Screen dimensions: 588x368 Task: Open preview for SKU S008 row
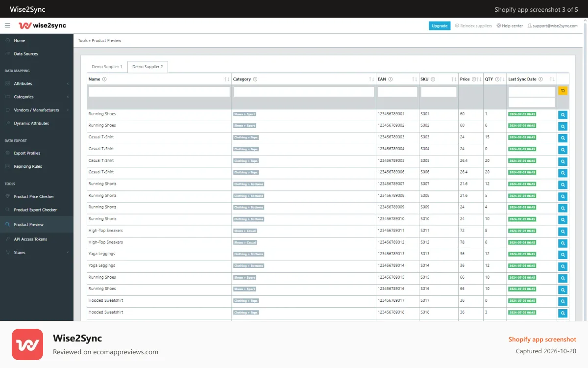point(563,197)
